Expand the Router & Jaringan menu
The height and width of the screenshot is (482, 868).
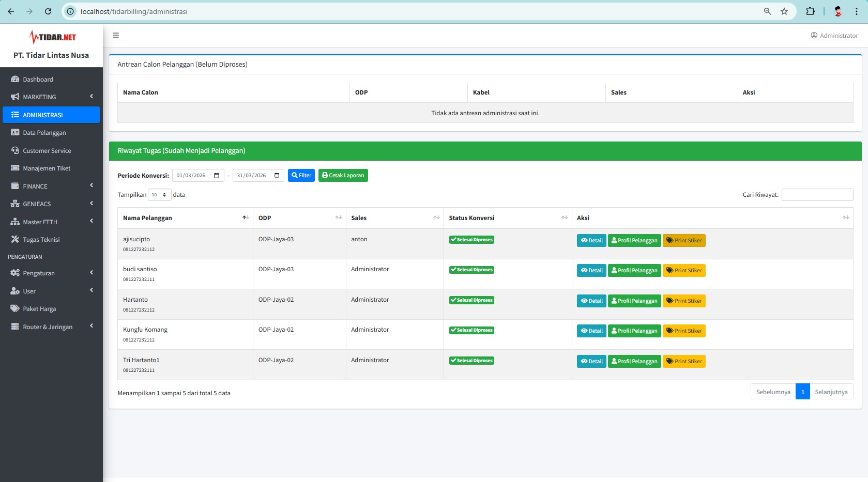pyautogui.click(x=51, y=326)
